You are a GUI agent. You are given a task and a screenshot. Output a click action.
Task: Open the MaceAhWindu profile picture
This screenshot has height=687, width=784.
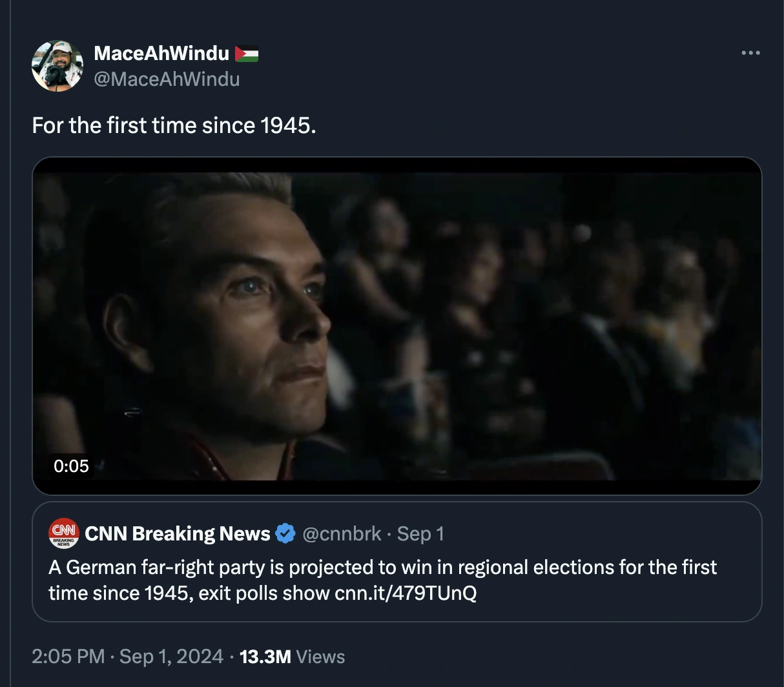[57, 66]
